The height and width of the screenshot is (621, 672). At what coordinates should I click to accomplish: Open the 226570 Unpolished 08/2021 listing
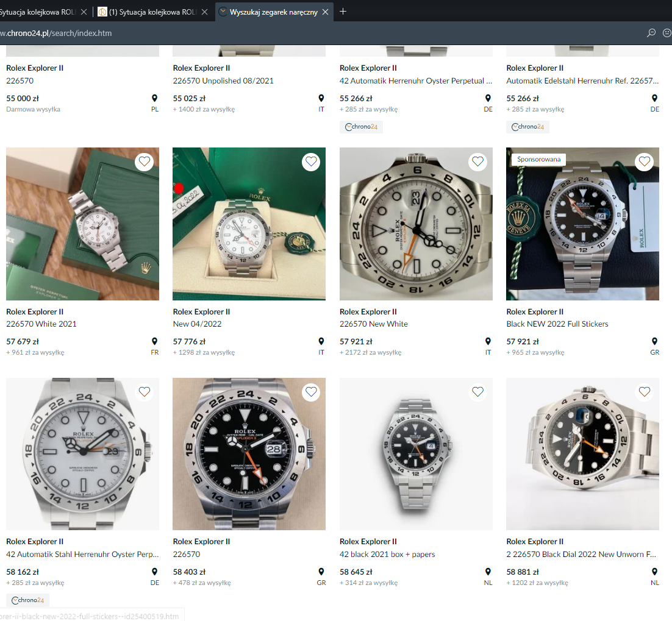pyautogui.click(x=223, y=80)
